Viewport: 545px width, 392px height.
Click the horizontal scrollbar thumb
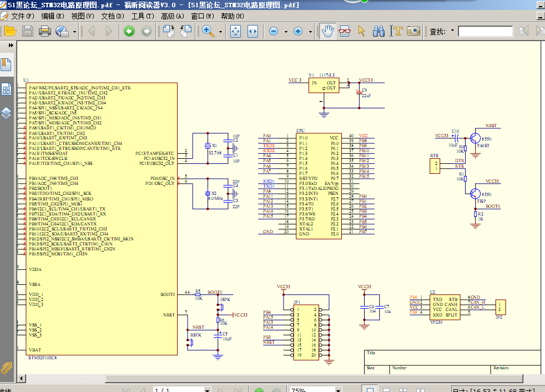314,379
